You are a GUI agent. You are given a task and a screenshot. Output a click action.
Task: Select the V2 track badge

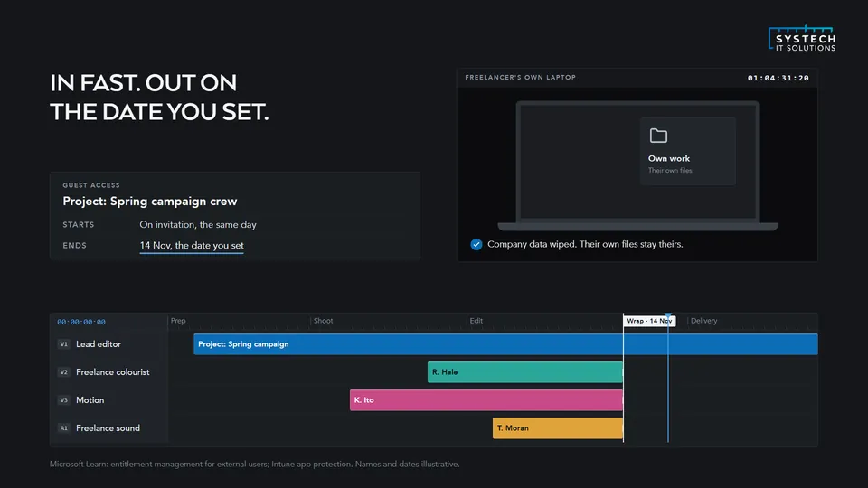point(63,372)
